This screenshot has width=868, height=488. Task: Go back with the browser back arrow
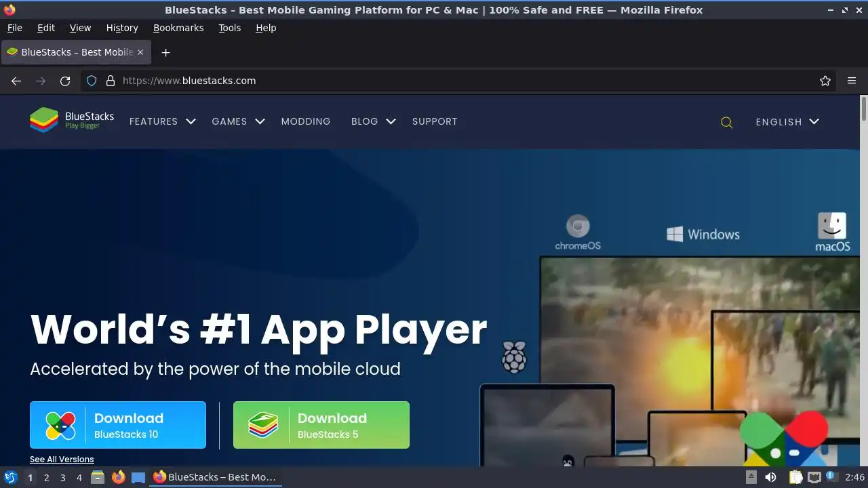click(16, 81)
